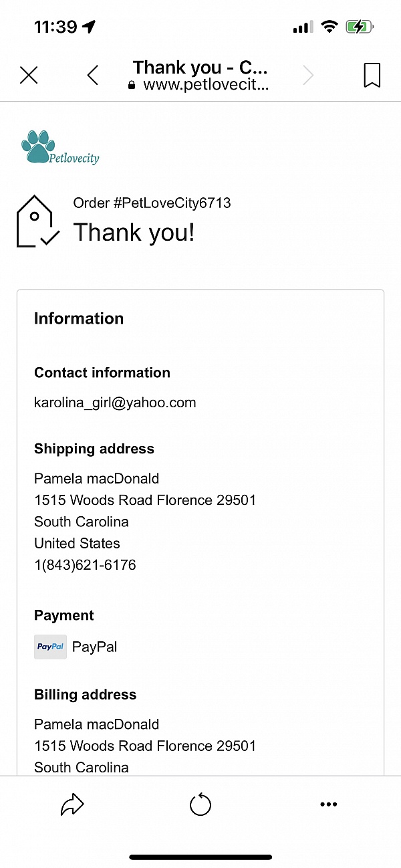Tap the Wi-Fi status icon

[329, 27]
